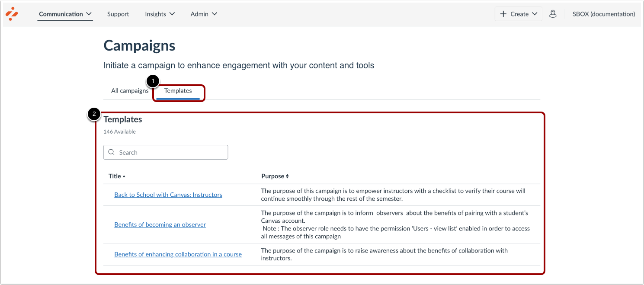The image size is (644, 285).
Task: Click the search magnifier icon
Action: [x=112, y=152]
